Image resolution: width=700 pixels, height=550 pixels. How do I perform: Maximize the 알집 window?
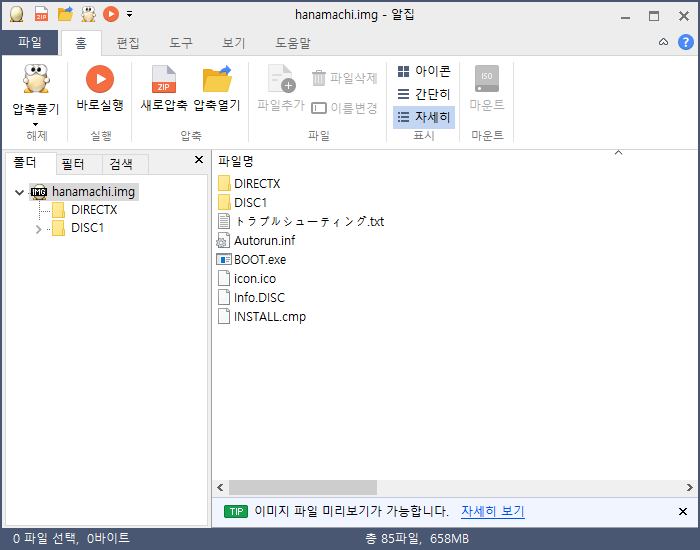pyautogui.click(x=654, y=16)
